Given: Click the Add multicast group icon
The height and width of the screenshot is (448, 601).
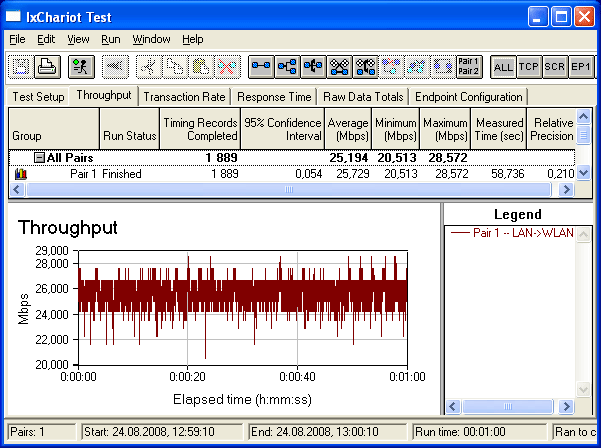Looking at the screenshot, I should click(287, 67).
